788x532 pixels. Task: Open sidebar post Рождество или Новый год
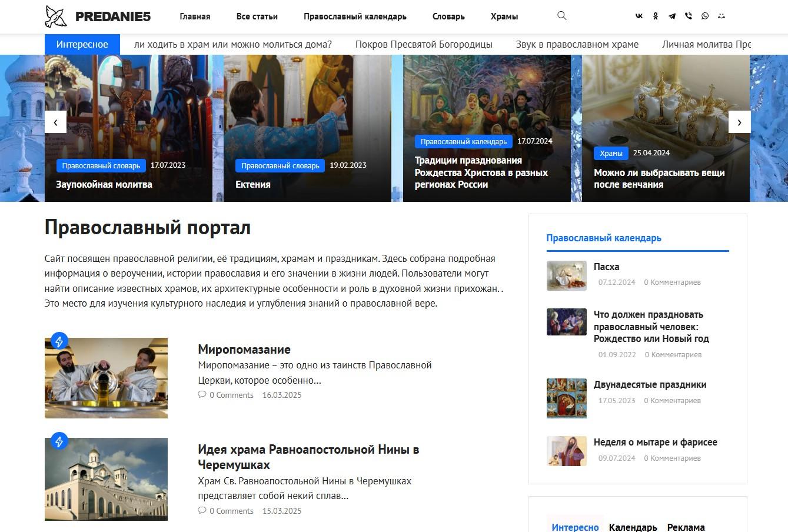click(651, 327)
